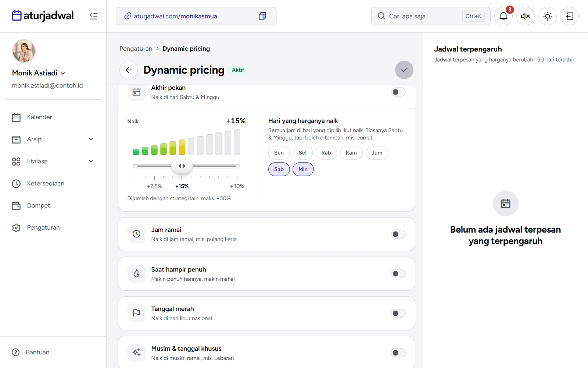Open the Monik Astiadi account dropdown
Image resolution: width=588 pixels, height=368 pixels.
(x=39, y=73)
